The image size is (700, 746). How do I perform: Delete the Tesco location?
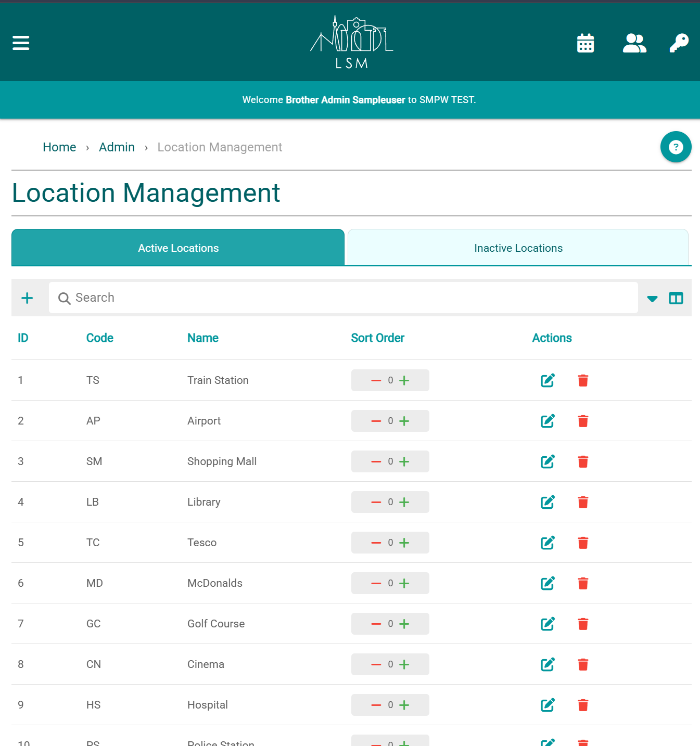tap(583, 543)
